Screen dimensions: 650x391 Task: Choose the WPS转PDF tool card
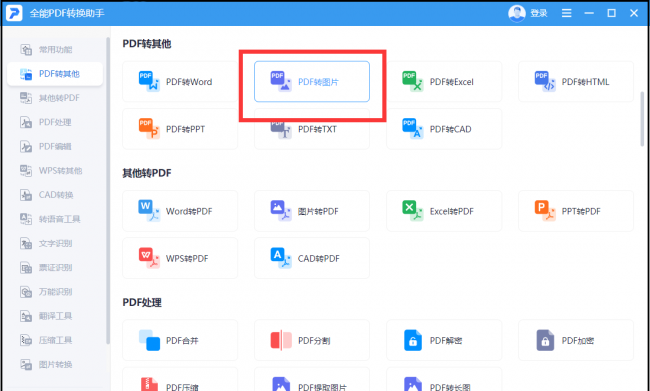pyautogui.click(x=180, y=258)
